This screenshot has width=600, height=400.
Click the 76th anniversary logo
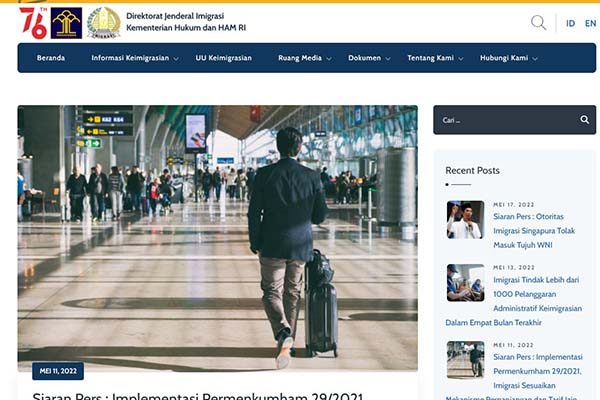(33, 22)
